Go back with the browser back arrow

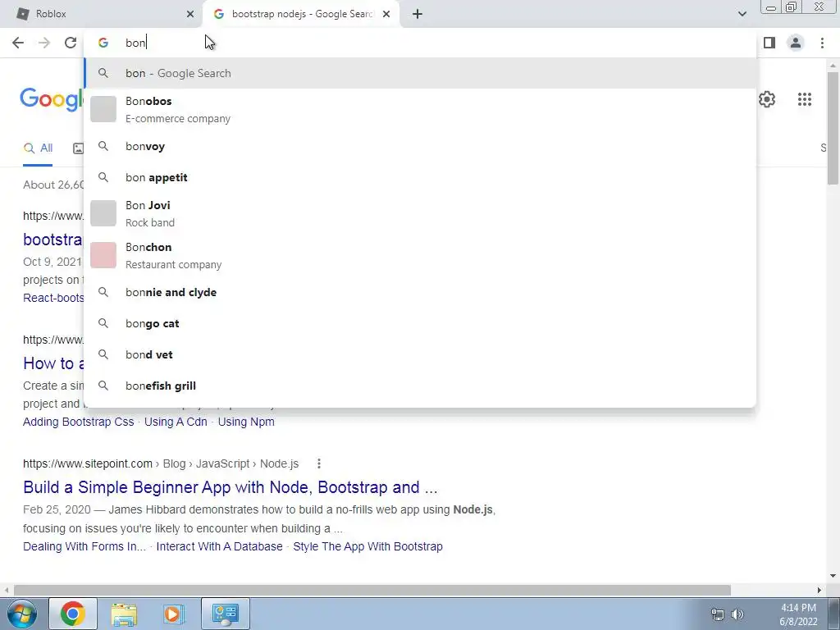coord(18,43)
